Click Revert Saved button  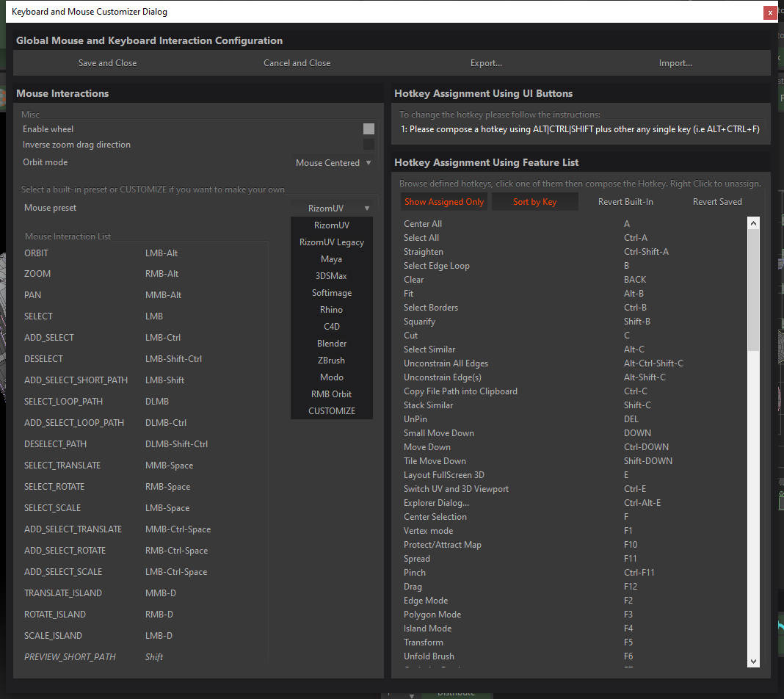pos(717,202)
